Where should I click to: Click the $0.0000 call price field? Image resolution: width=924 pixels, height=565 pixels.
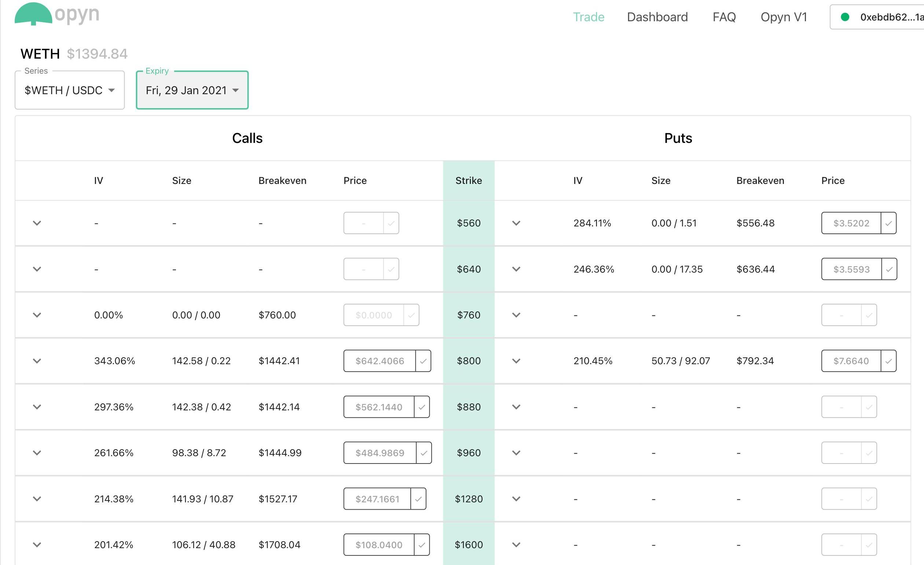click(374, 315)
